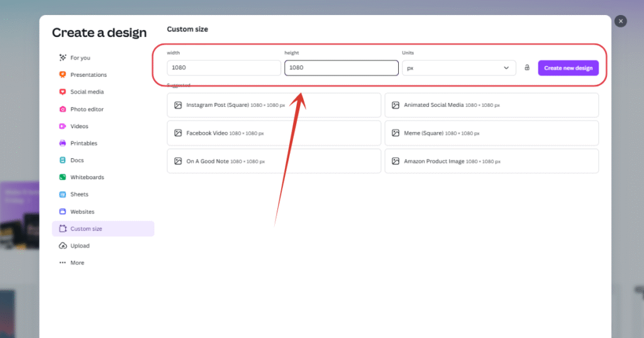
Task: Click the For you sparkle icon
Action: [x=62, y=58]
